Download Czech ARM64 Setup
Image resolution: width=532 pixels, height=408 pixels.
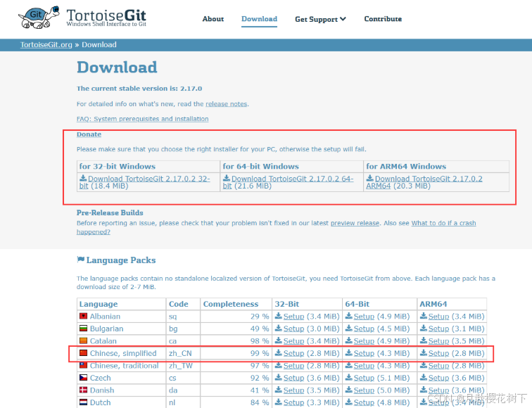click(x=438, y=378)
